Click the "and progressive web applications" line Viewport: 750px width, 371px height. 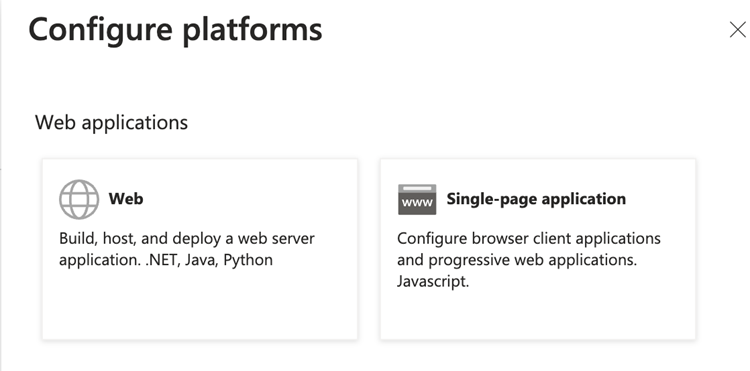(517, 260)
